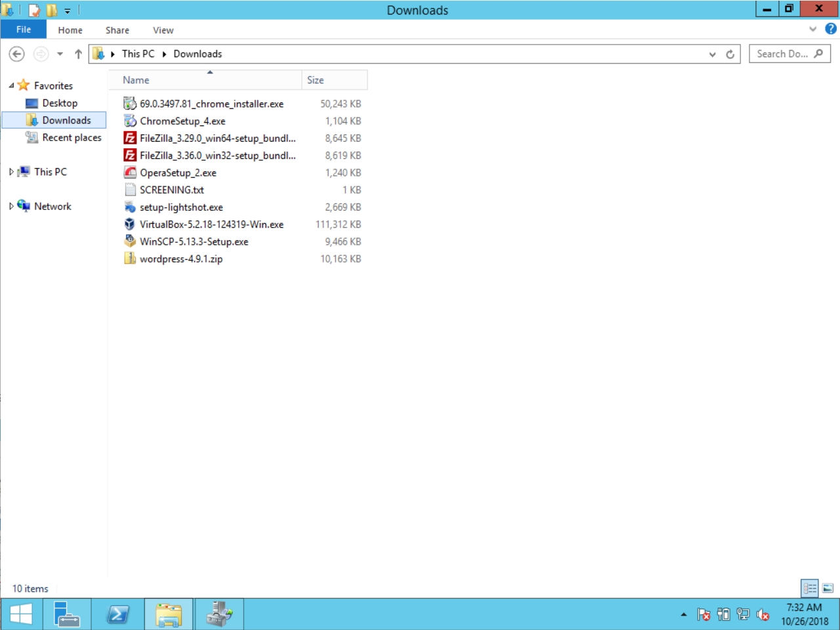This screenshot has width=840, height=630.
Task: Open the Customize Quick Access Toolbar dropdown
Action: tap(68, 10)
